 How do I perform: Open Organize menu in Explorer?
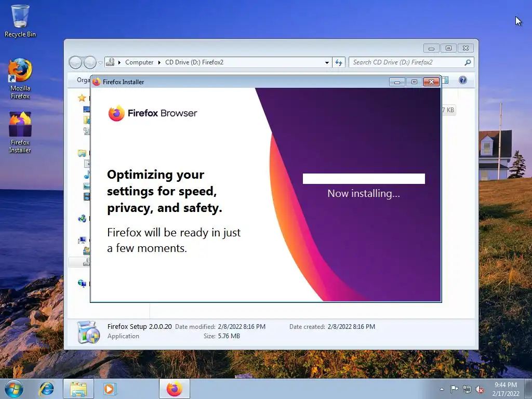coord(84,80)
